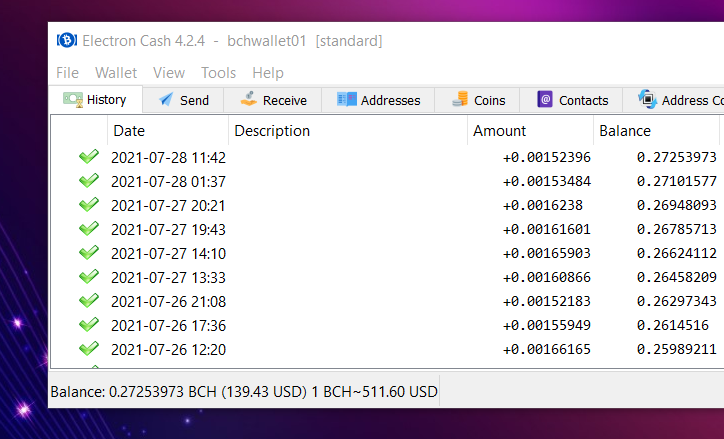Switch to the Coins tab
724x439 pixels.
click(477, 100)
